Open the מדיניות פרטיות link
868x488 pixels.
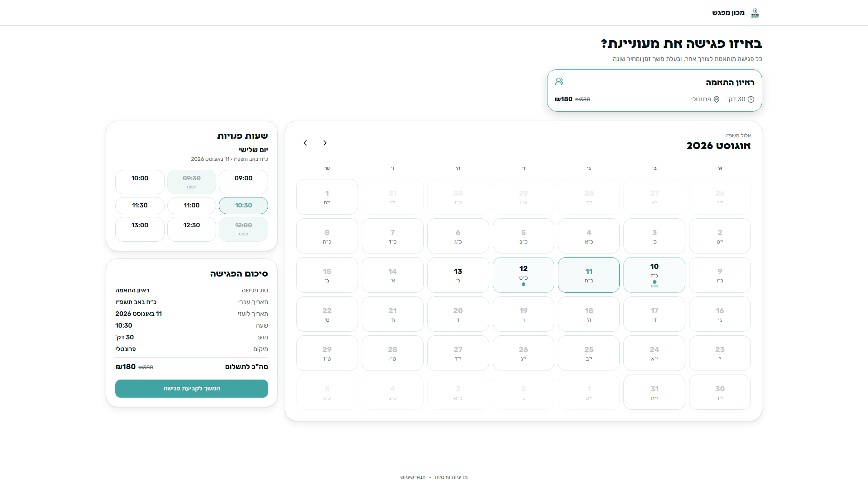(x=451, y=477)
